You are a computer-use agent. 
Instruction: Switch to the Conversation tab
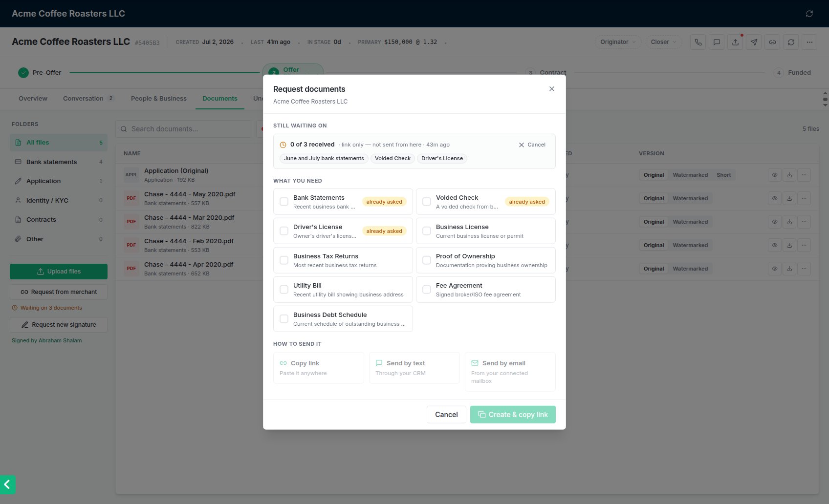tap(88, 99)
